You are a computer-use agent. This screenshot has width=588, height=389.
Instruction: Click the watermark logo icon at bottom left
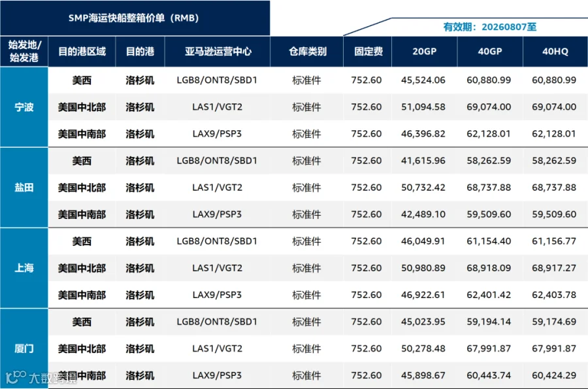(16, 377)
